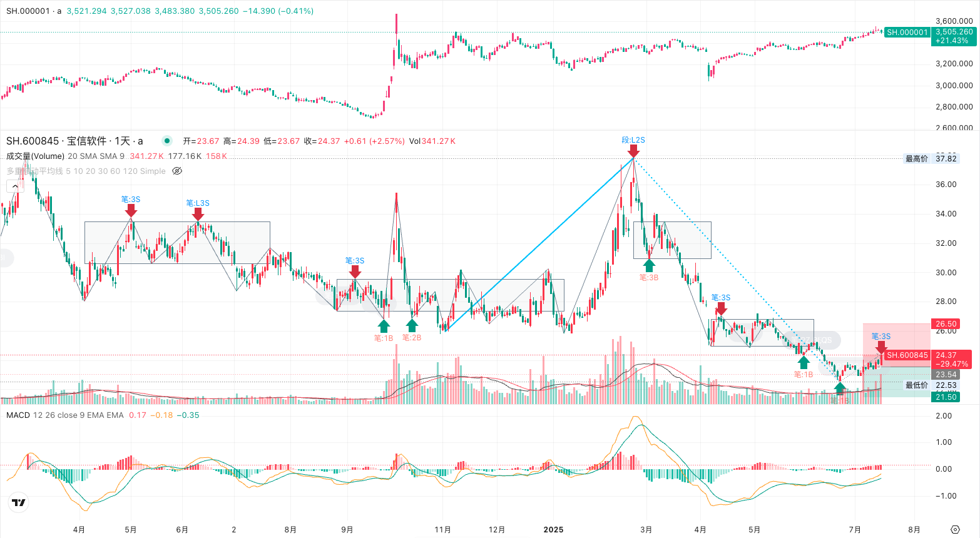This screenshot has height=538, width=980.
Task: Select the 笔:L3S red sell arrow
Action: tap(198, 214)
